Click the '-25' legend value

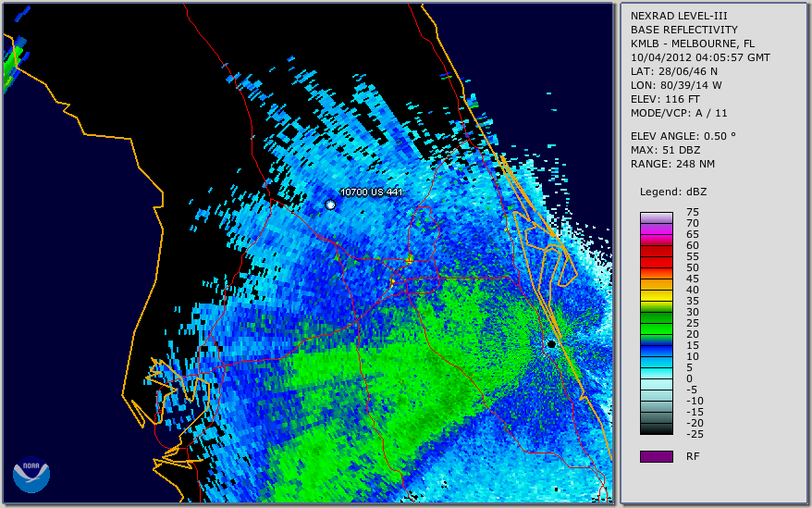pyautogui.click(x=695, y=434)
